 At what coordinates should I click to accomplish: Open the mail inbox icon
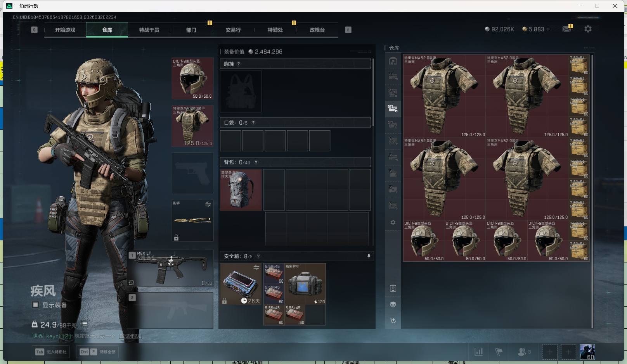tap(567, 29)
